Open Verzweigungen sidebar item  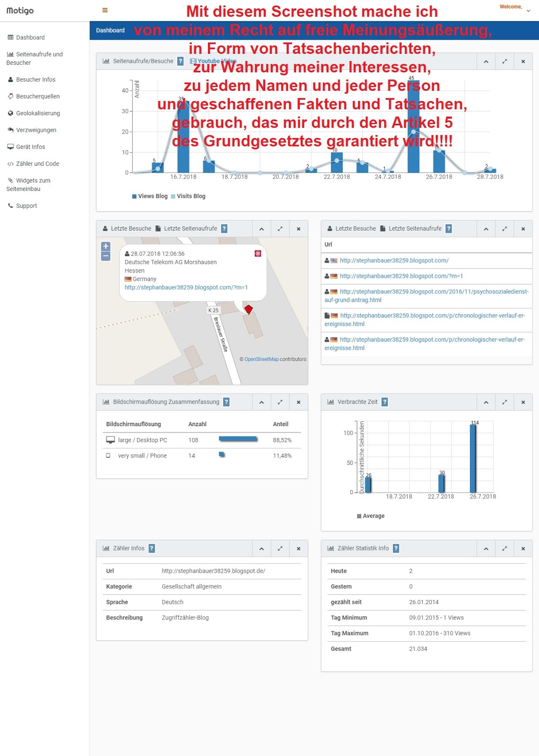click(32, 130)
